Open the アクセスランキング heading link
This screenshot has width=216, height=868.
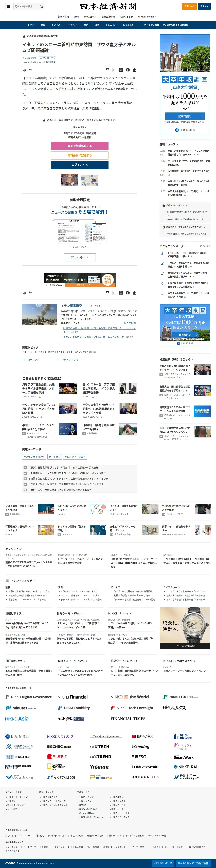pos(173,246)
